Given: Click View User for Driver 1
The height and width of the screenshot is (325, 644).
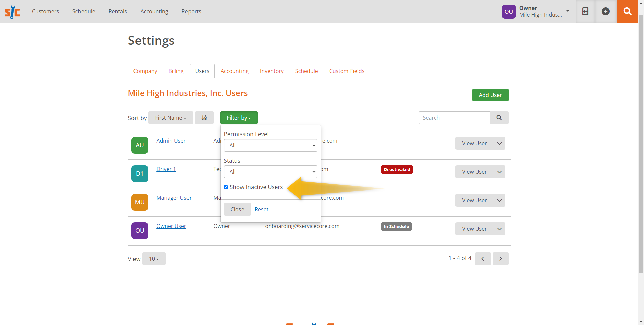Looking at the screenshot, I should [474, 172].
